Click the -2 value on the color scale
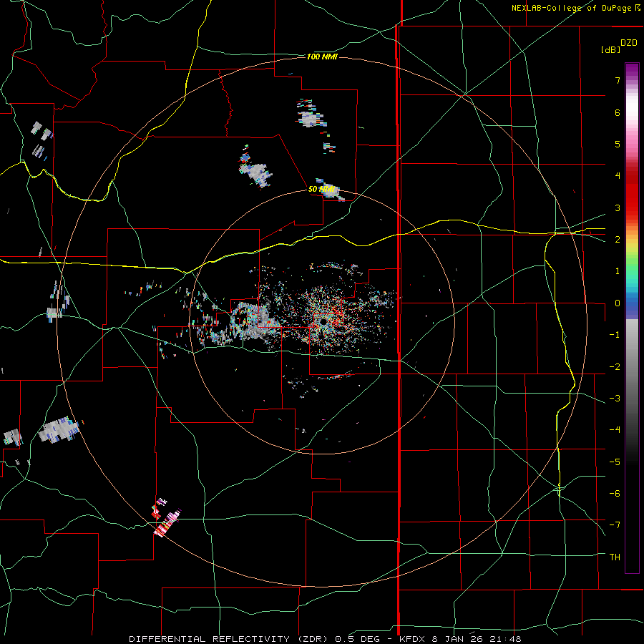This screenshot has width=644, height=644. tap(615, 367)
